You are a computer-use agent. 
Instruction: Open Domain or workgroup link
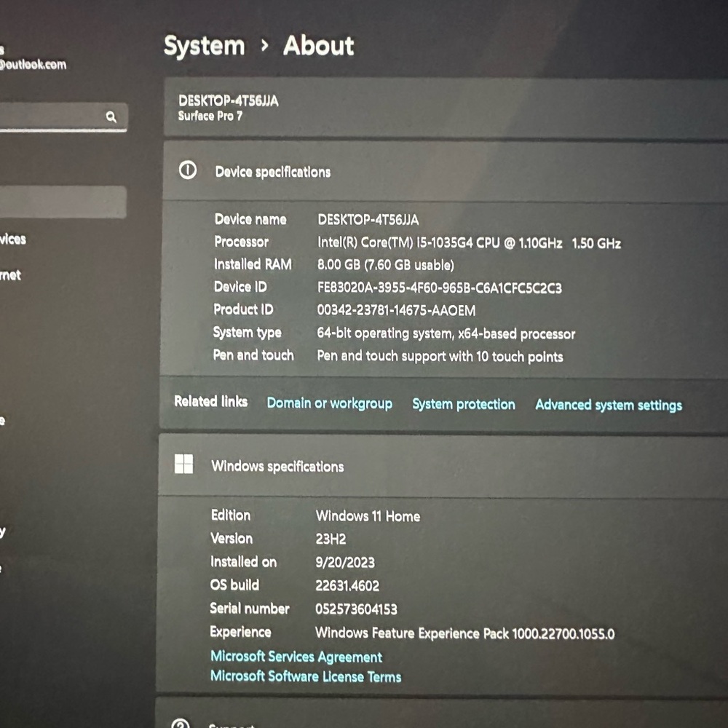click(x=330, y=403)
